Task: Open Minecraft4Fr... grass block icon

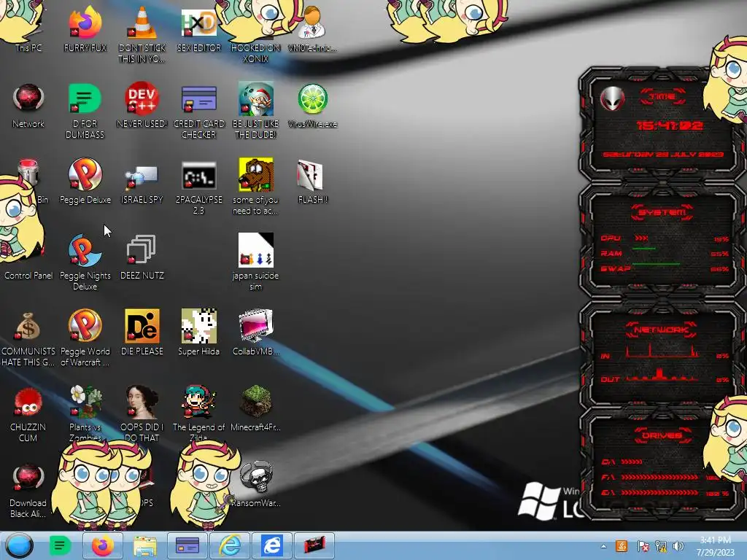Action: tap(255, 408)
